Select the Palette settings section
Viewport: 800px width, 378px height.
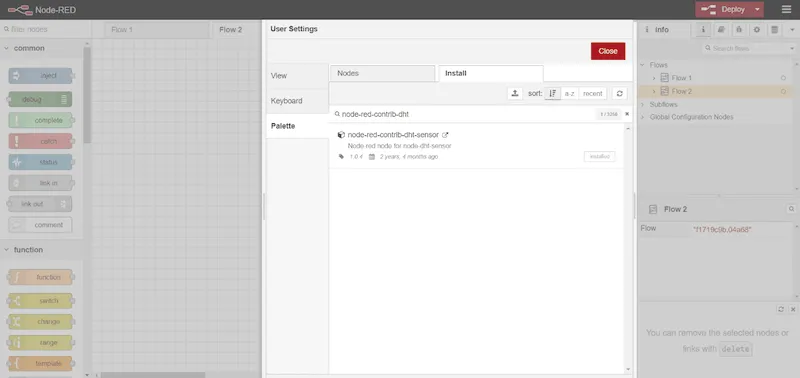297,125
